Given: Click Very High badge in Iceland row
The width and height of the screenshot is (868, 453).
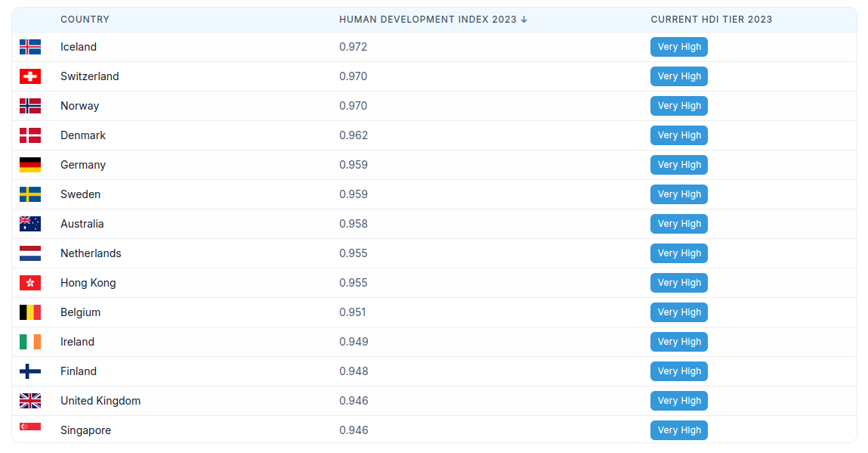Looking at the screenshot, I should coord(678,47).
